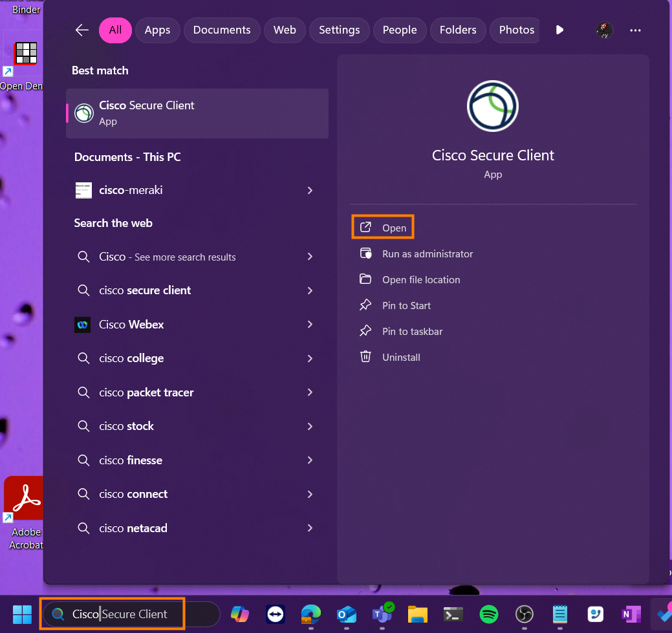Switch to the Apps filter tab
Image resolution: width=672 pixels, height=633 pixels.
[x=157, y=30]
